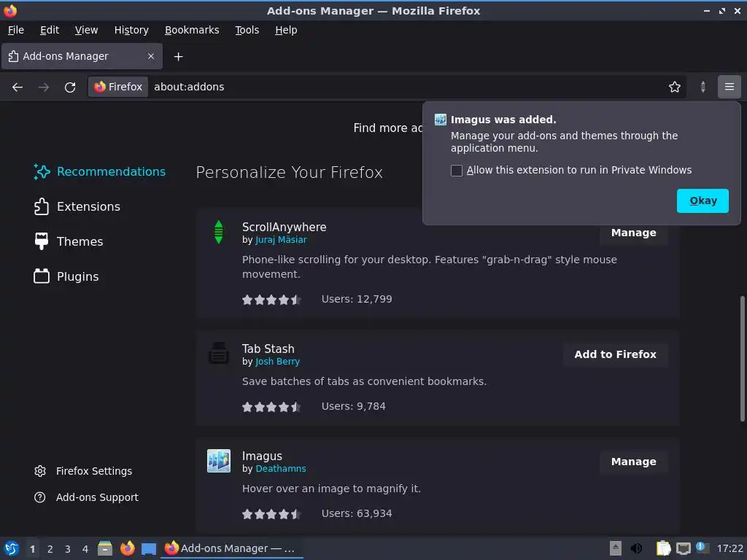
Task: Click Manage for ScrollAnywhere
Action: (634, 233)
